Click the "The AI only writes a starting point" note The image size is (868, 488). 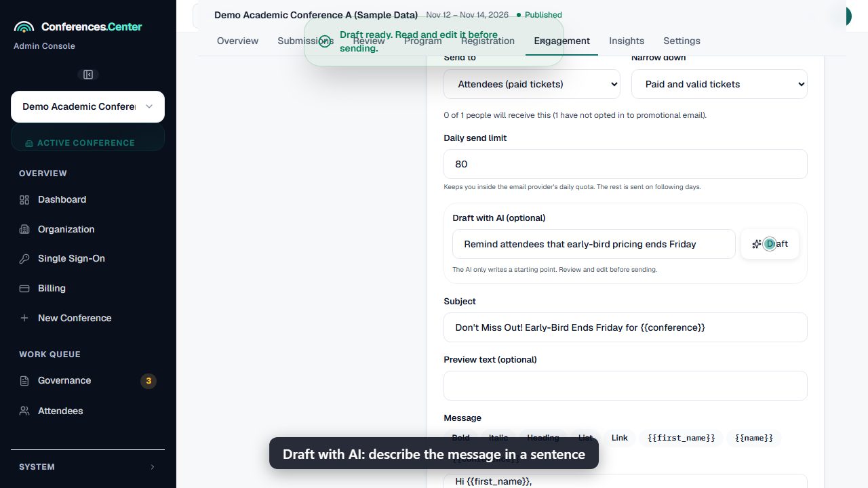[555, 270]
